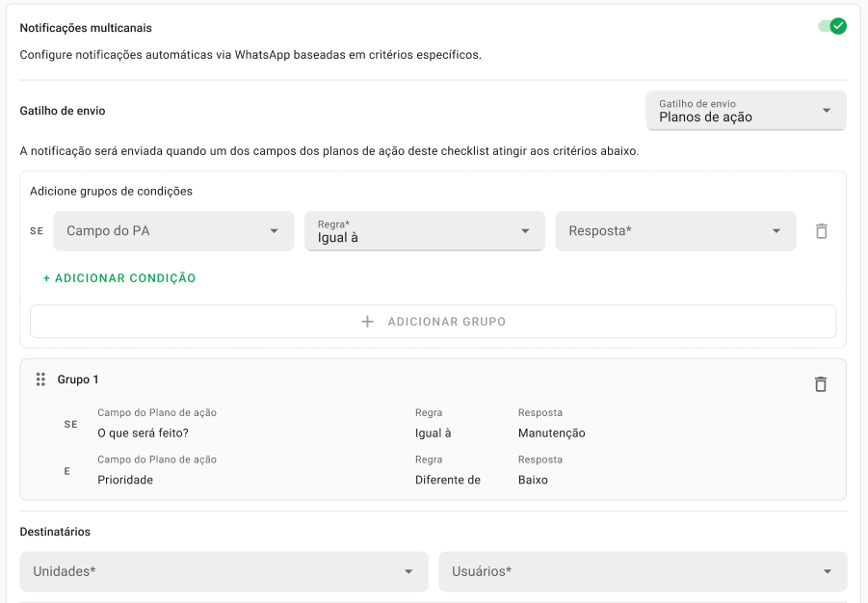Viewport: 868px width, 603px height.
Task: Delete the condition row with trash icon
Action: point(822,231)
